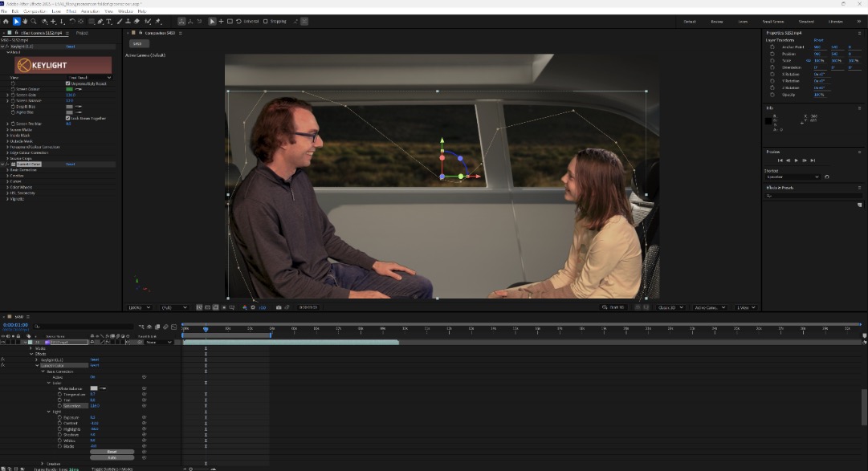This screenshot has width=868, height=471.
Task: Select the Rotation tool
Action: 72,22
